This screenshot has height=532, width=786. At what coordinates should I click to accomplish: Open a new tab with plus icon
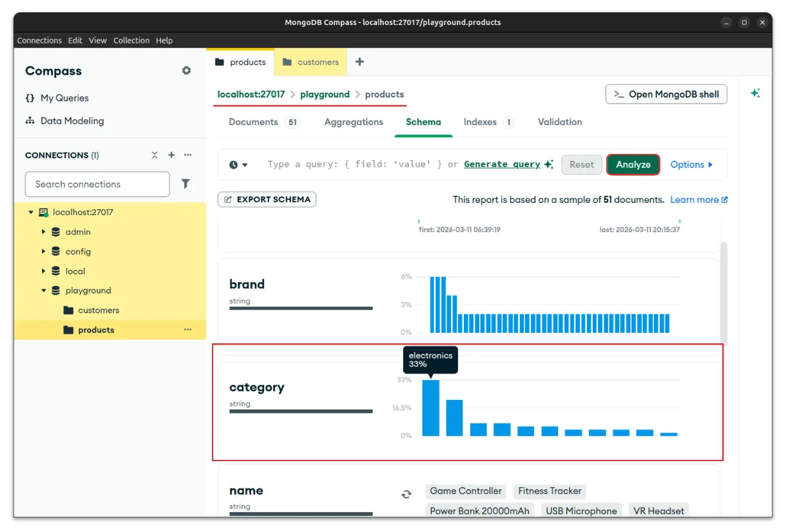(359, 62)
